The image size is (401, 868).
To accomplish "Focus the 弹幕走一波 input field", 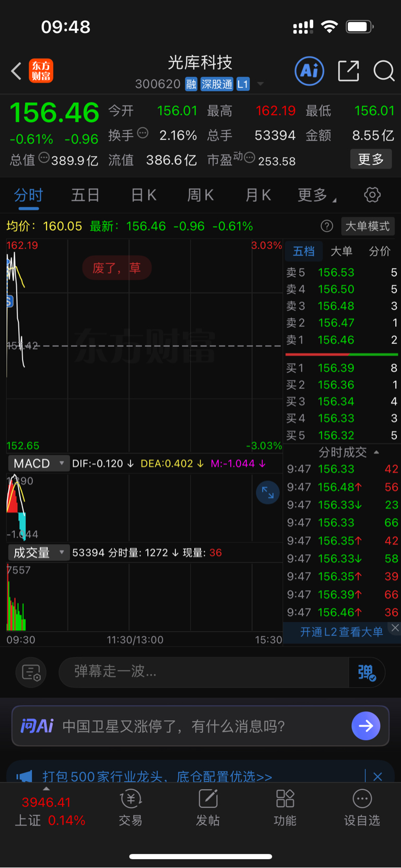I will click(204, 672).
